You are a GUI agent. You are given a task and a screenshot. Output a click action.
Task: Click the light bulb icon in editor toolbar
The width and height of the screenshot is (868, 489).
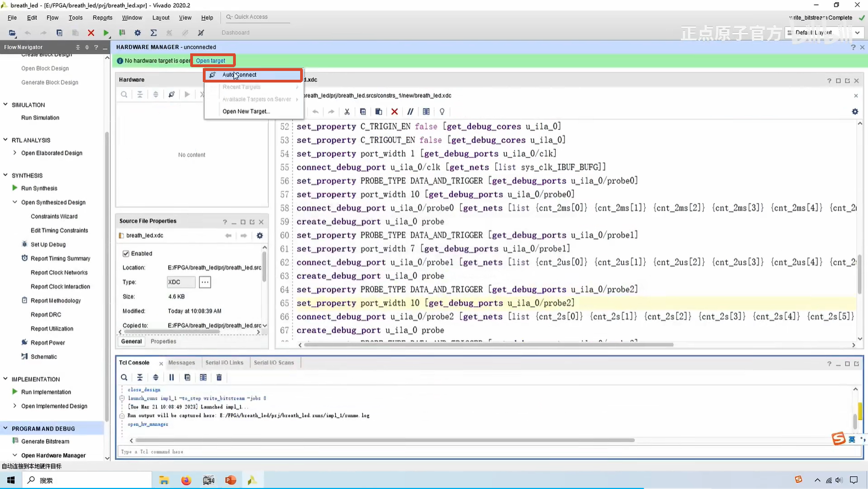(442, 112)
